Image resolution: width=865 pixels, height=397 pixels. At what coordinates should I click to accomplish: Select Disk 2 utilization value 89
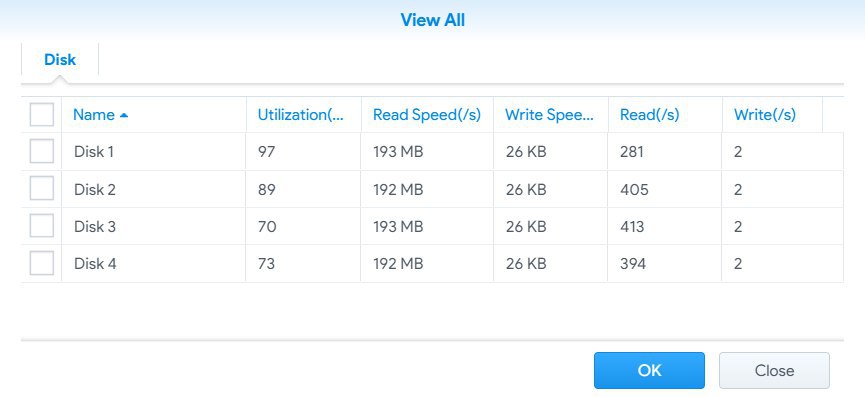tap(266, 190)
